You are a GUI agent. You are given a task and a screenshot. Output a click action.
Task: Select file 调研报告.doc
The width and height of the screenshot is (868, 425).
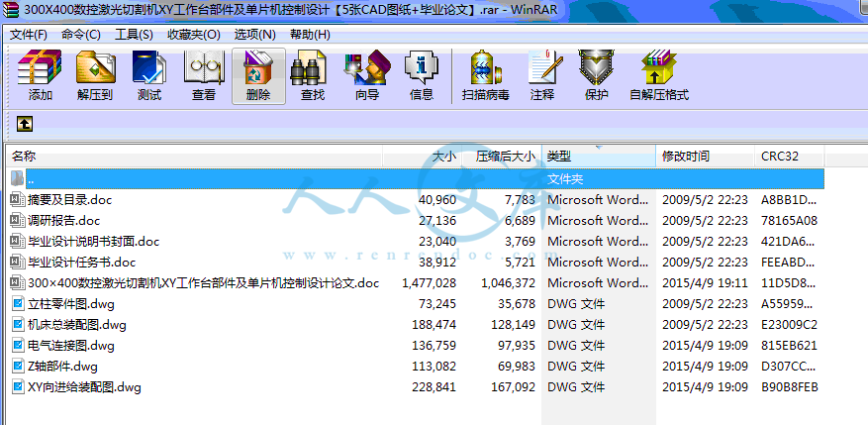click(64, 221)
